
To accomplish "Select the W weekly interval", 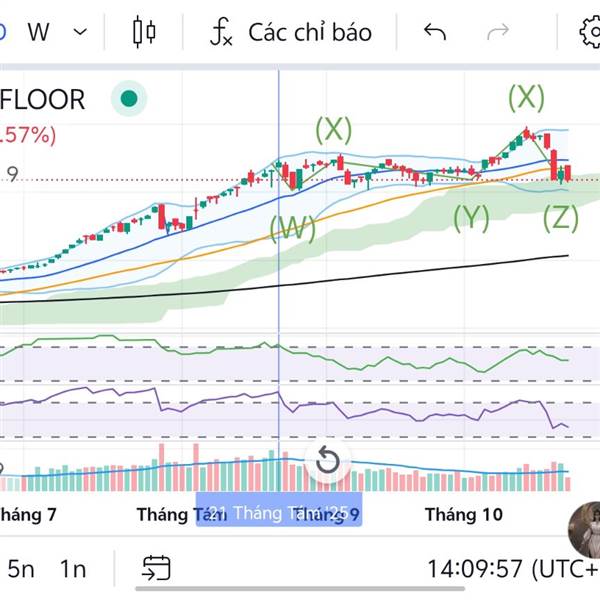I will 39,32.
